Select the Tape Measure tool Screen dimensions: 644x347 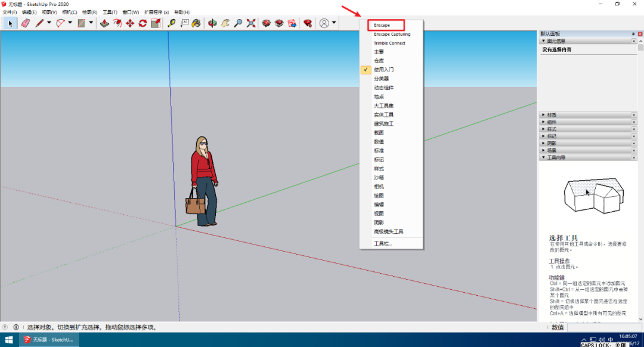pos(172,23)
